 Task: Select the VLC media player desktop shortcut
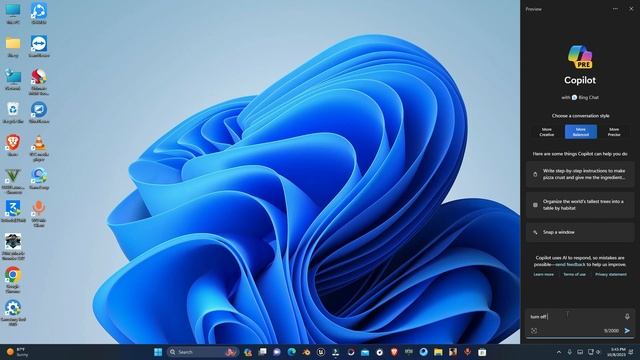pyautogui.click(x=39, y=148)
